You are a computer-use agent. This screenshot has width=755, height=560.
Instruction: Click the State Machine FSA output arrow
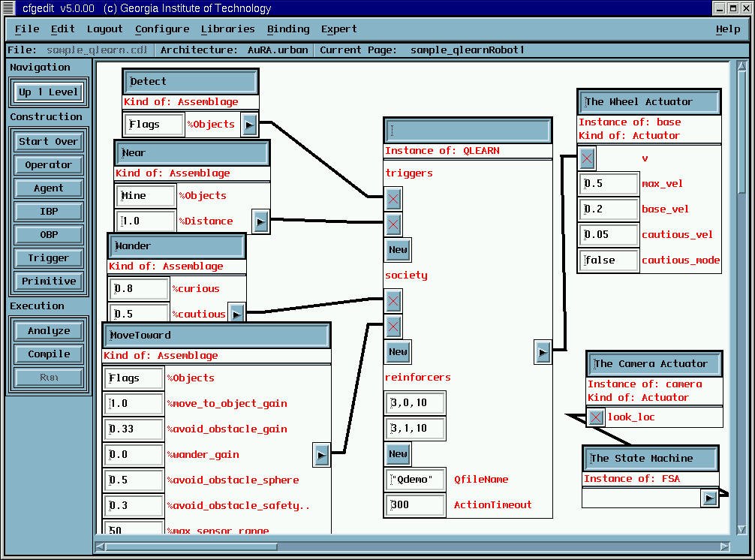point(709,498)
